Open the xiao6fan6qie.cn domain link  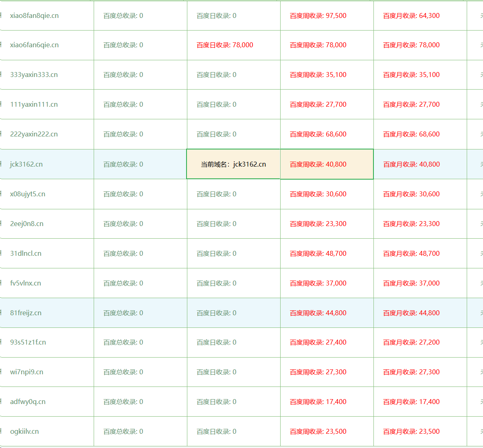point(34,45)
